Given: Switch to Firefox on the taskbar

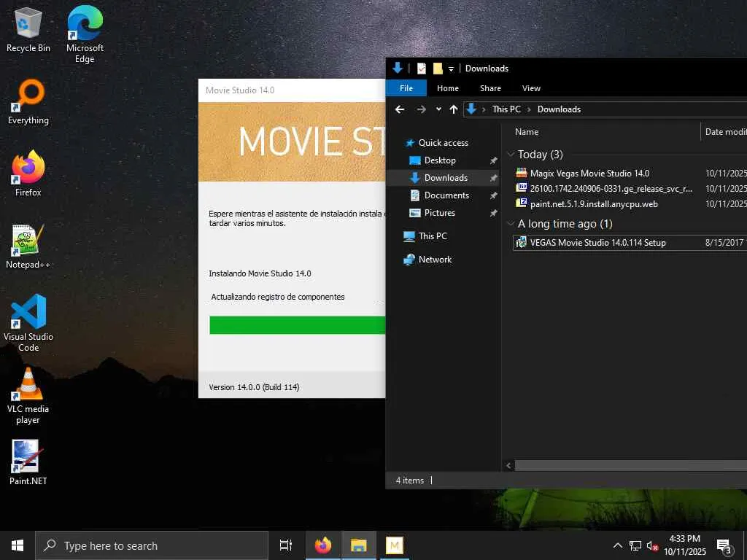Looking at the screenshot, I should point(323,545).
